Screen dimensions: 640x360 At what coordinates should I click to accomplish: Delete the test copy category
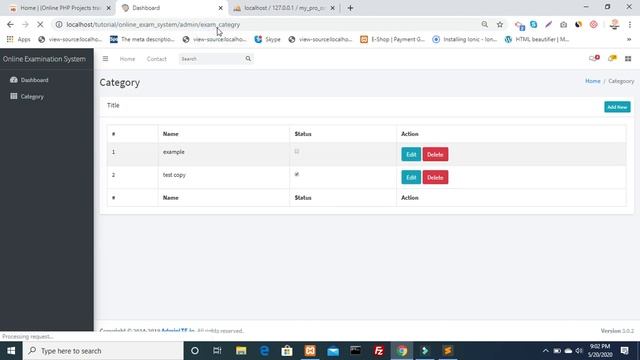pos(435,177)
